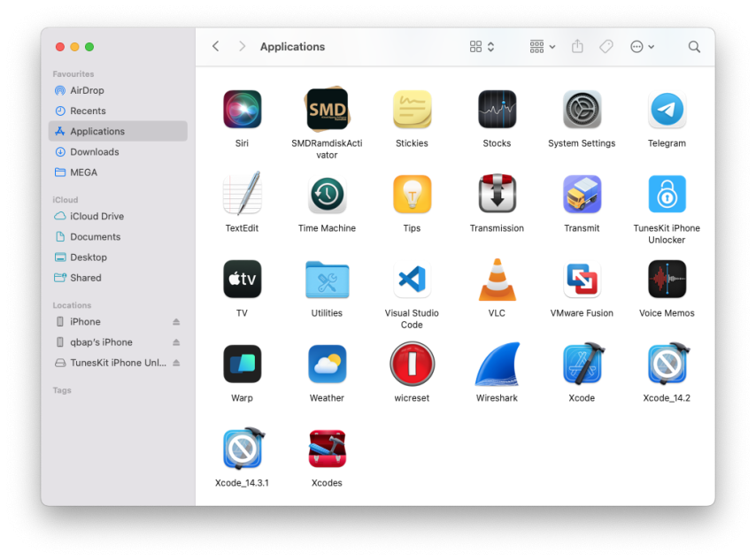Eject the TunesKit iPhone Unl... volume
This screenshot has height=560, width=756.
coord(176,363)
